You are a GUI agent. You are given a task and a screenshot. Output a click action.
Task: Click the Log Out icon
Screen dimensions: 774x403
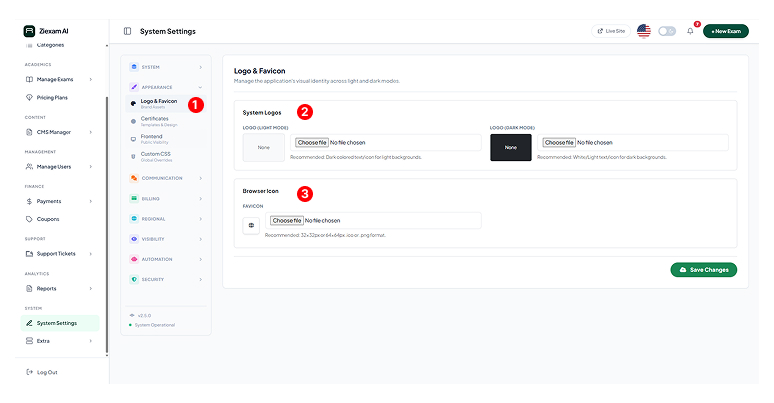pyautogui.click(x=29, y=372)
